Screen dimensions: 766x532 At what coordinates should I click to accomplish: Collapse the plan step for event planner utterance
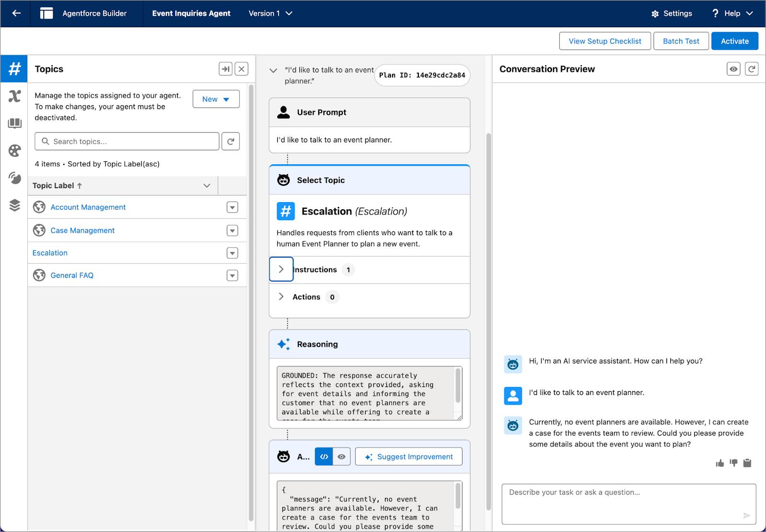point(273,70)
